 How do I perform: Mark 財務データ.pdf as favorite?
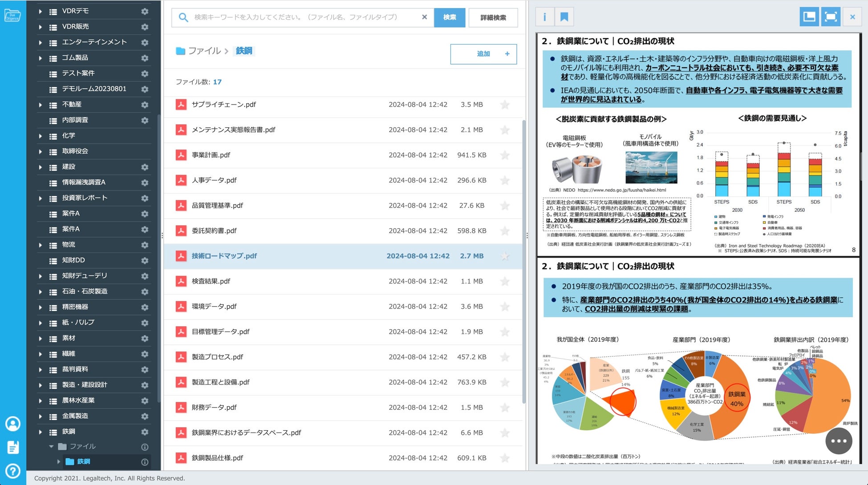click(x=505, y=408)
